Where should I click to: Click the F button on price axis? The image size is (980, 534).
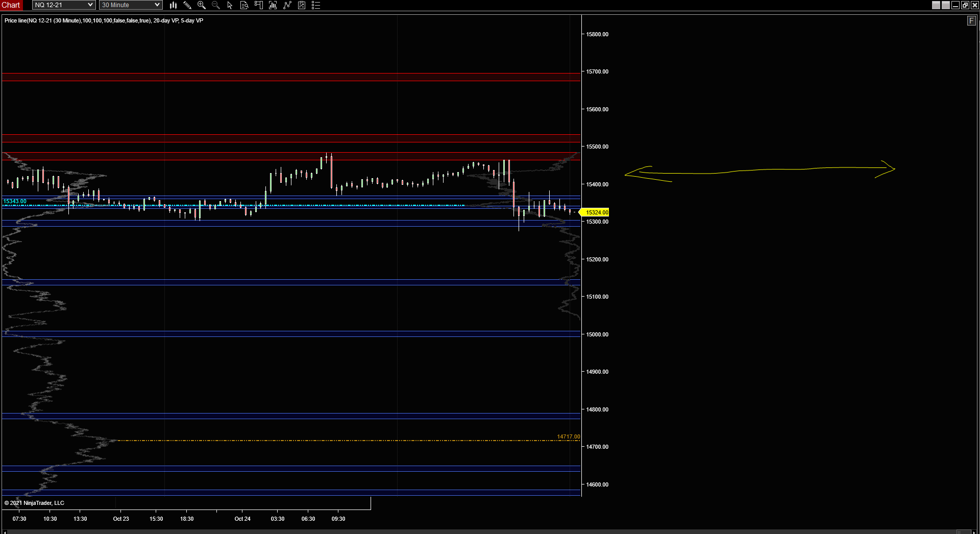pyautogui.click(x=971, y=20)
